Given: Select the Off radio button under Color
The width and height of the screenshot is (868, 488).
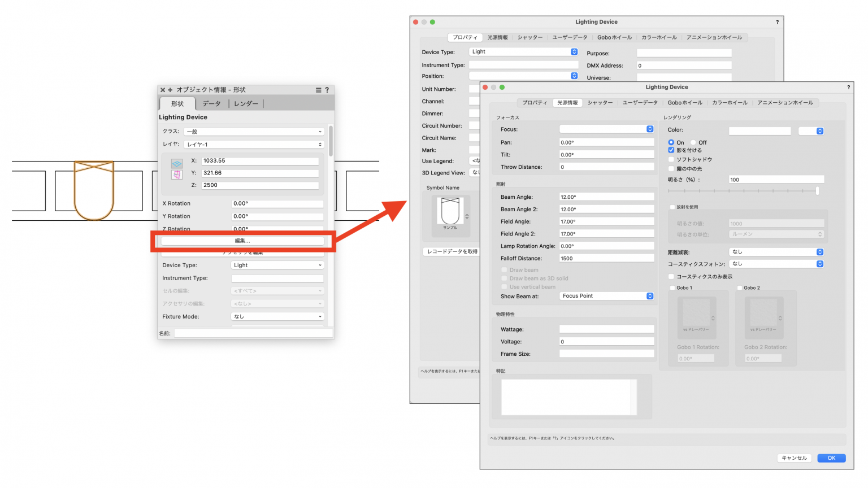Looking at the screenshot, I should point(693,142).
